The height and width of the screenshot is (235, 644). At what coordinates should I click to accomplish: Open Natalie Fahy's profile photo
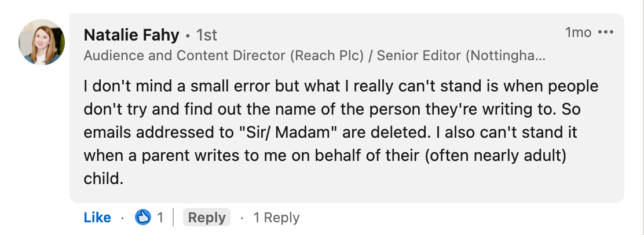(42, 42)
